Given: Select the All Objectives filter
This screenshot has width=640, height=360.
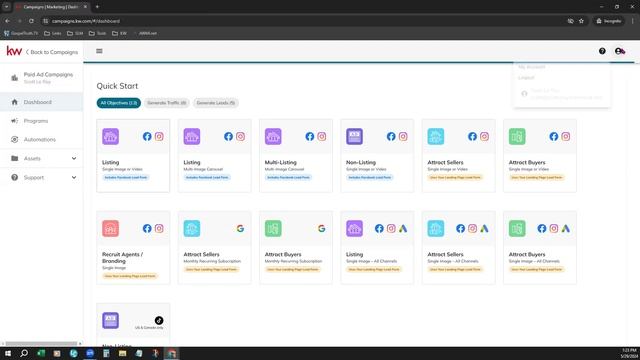Looking at the screenshot, I should (x=119, y=103).
